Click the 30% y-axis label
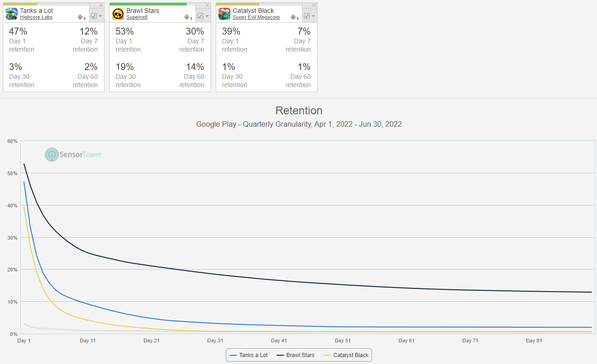This screenshot has height=364, width=597. click(12, 238)
